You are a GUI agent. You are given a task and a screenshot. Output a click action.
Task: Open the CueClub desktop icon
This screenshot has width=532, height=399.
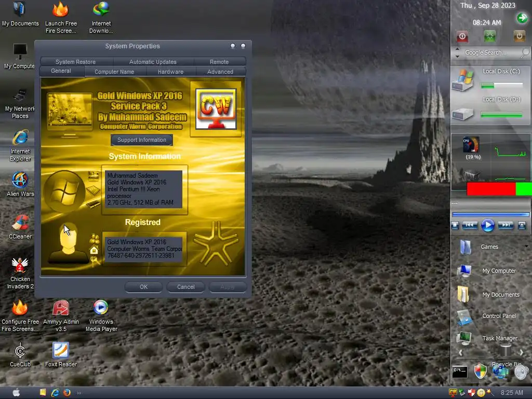20,355
